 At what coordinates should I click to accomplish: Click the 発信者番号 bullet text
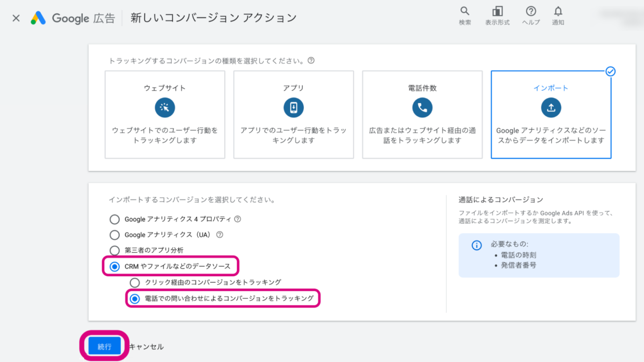click(518, 265)
